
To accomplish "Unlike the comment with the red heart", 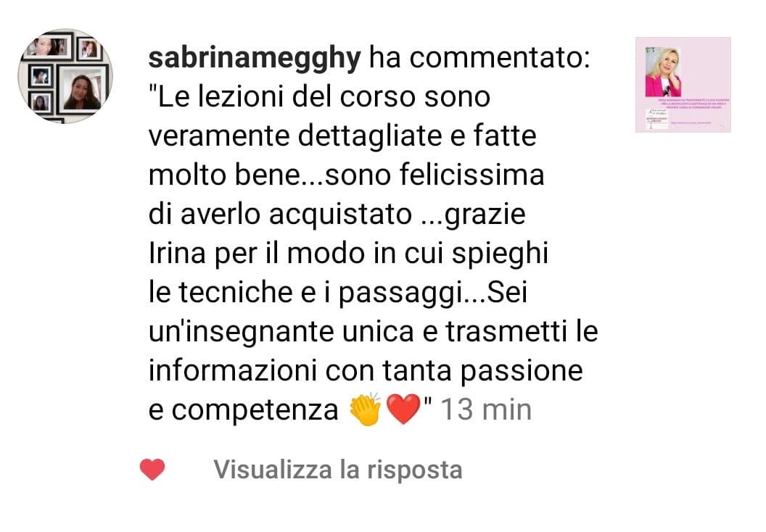I will [x=152, y=470].
